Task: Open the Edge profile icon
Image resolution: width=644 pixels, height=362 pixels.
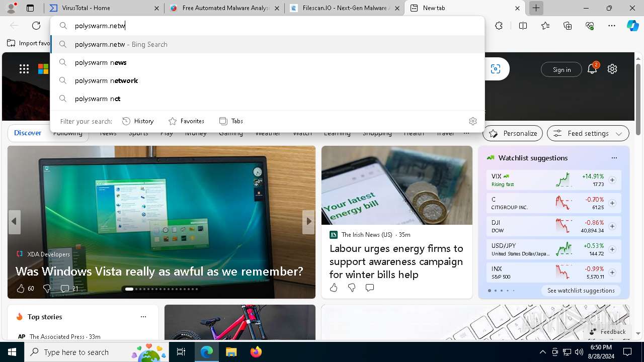Action: (11, 8)
